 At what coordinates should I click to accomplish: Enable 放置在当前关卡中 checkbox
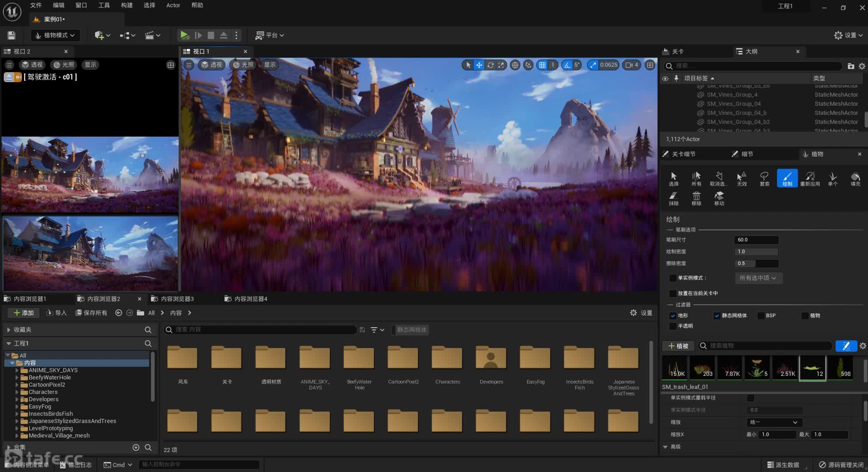click(673, 293)
